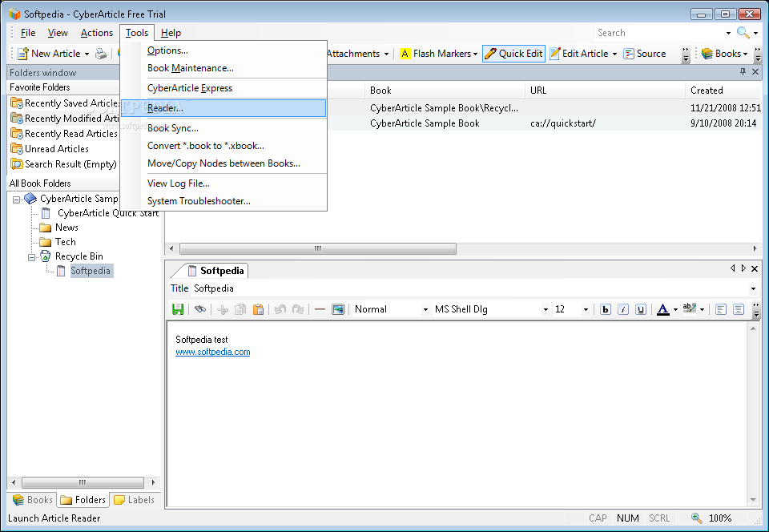Switch to the Labels bottom tab
Screen dimensions: 769x532
coord(134,500)
